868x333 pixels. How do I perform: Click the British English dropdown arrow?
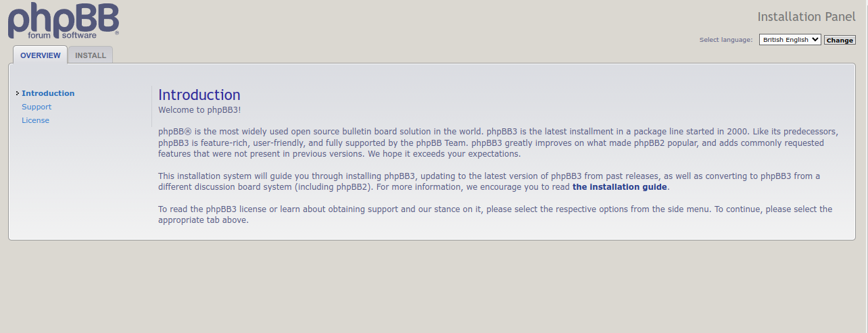(x=815, y=40)
